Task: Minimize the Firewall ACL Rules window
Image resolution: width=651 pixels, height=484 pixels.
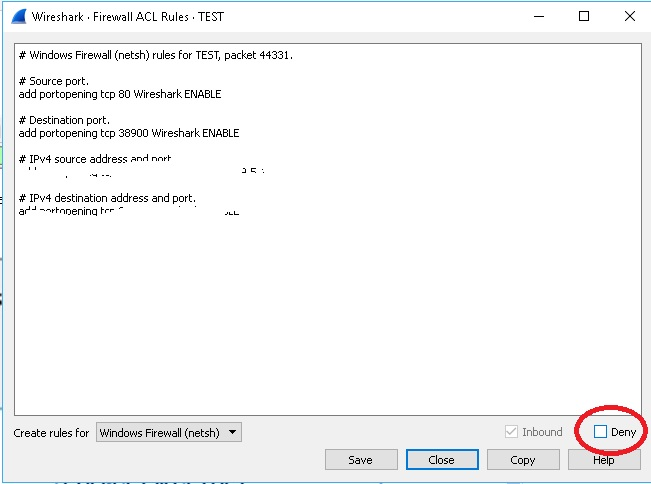Action: [x=539, y=16]
